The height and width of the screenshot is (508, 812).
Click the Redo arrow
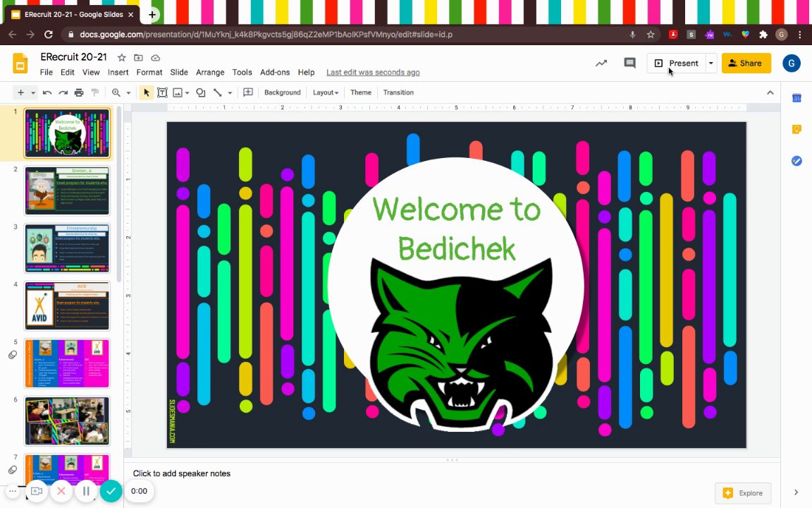click(x=63, y=92)
